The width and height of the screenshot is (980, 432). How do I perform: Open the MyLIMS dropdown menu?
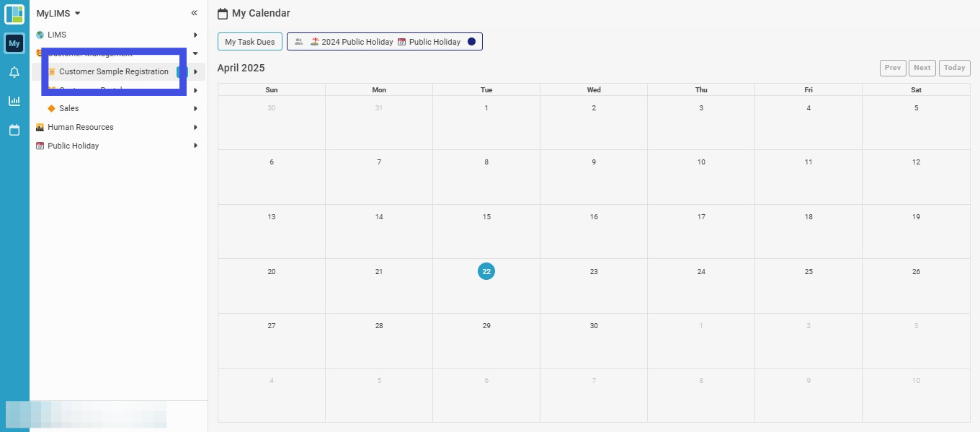tap(58, 13)
